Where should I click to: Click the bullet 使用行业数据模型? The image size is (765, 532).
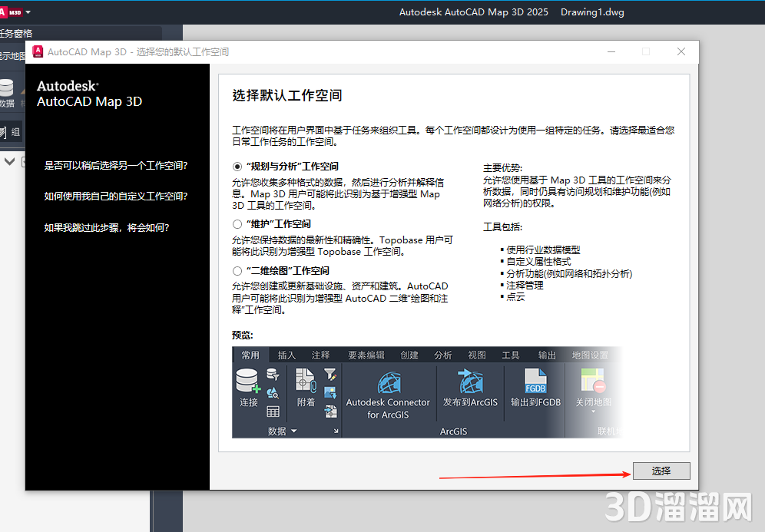(x=543, y=249)
